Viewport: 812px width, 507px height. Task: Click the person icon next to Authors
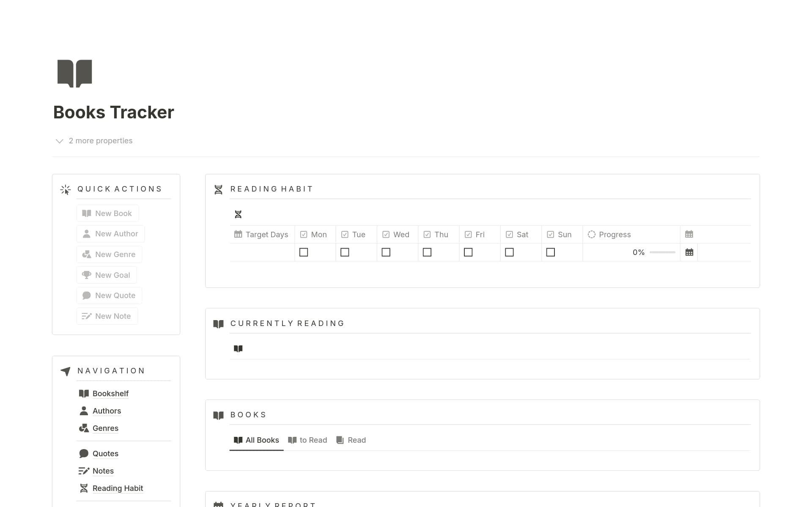(x=83, y=411)
